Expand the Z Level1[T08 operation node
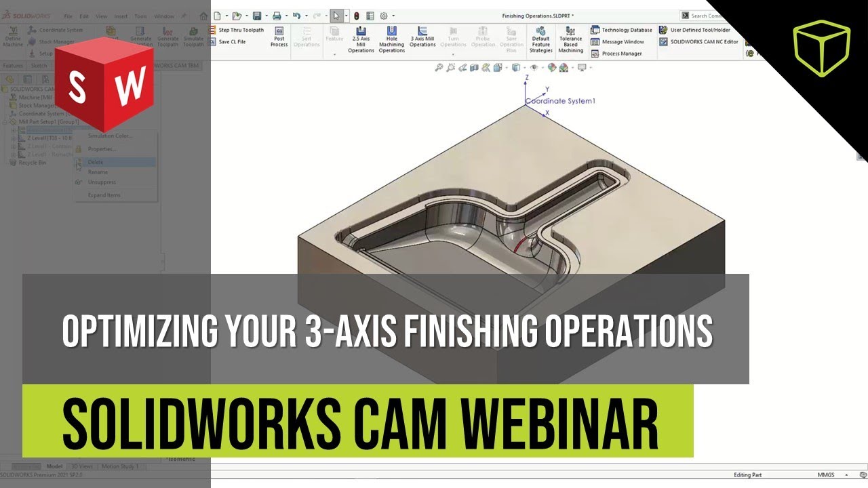The width and height of the screenshot is (868, 488). pos(14,138)
